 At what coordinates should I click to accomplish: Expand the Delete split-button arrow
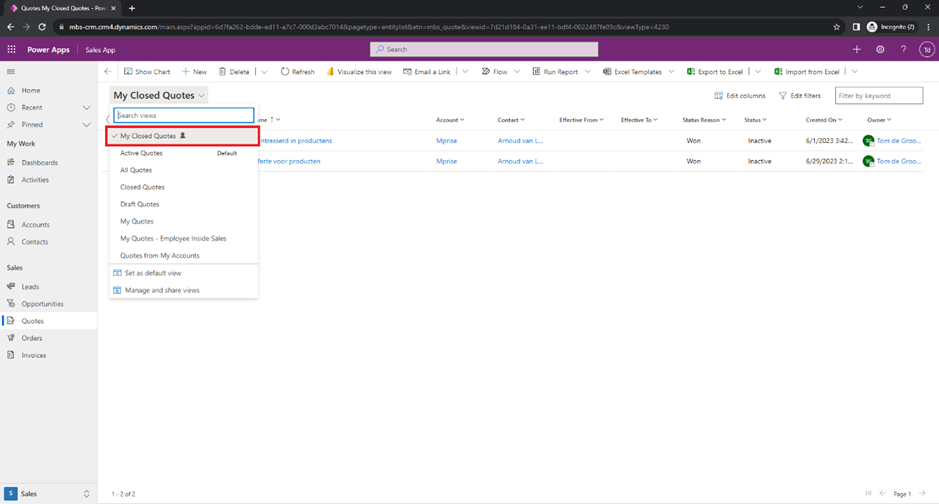tap(264, 71)
